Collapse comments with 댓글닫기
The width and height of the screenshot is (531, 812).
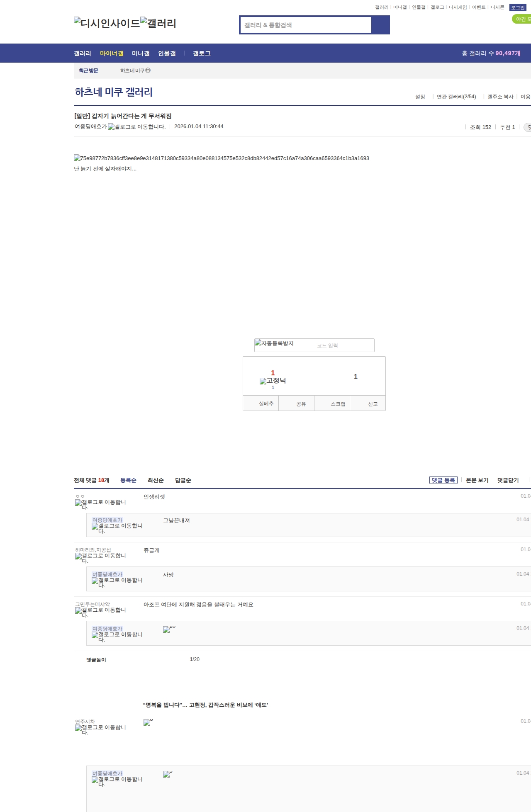coord(508,480)
